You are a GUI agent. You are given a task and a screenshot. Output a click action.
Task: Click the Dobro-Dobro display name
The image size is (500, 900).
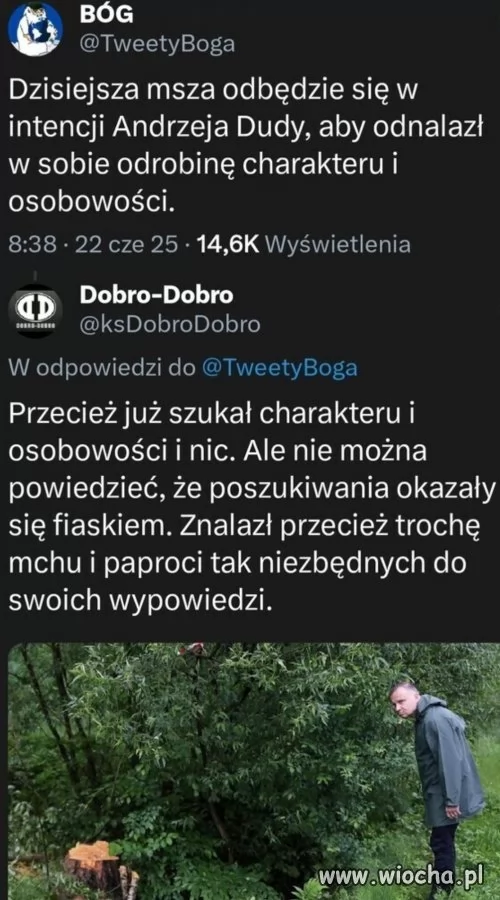tap(156, 295)
